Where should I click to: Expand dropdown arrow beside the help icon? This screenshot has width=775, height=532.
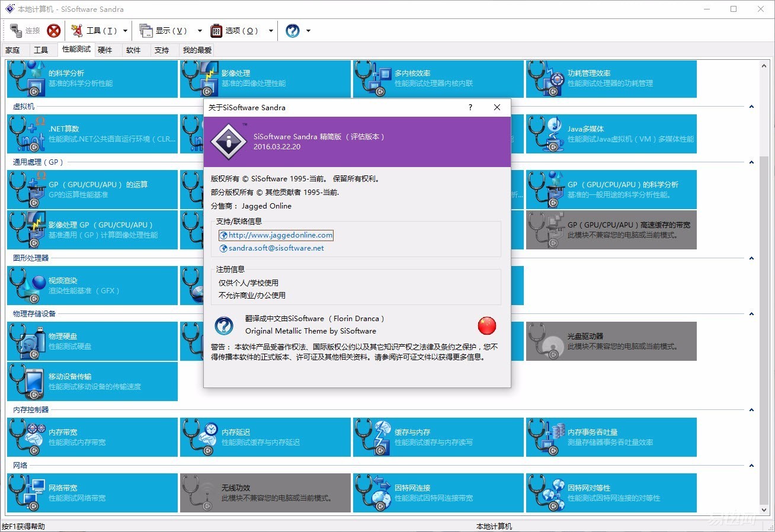[x=308, y=31]
